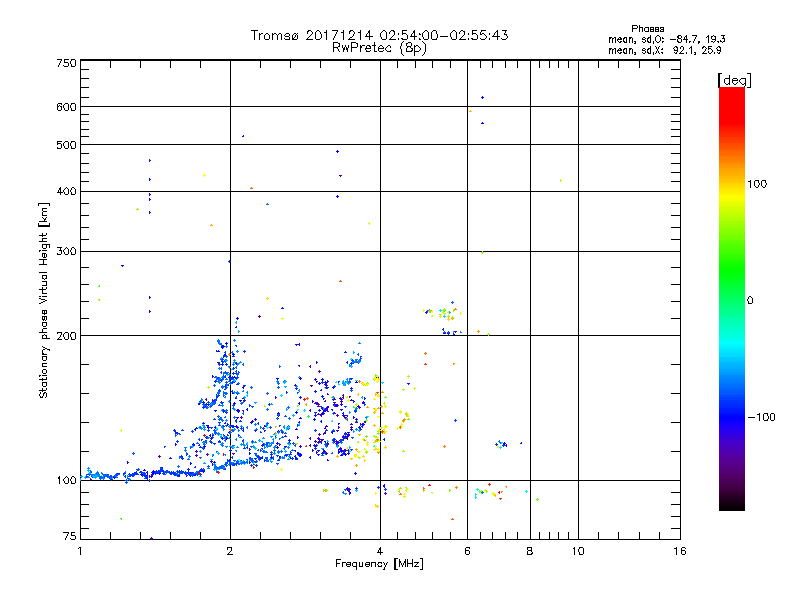Click the x-axis tick label '10'
This screenshot has height=600, width=800.
coord(578,551)
